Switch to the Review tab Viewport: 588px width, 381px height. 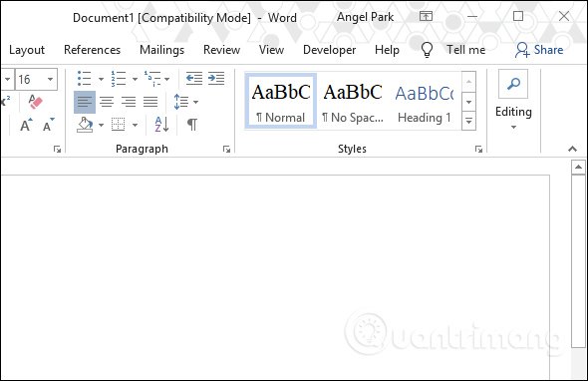tap(221, 50)
